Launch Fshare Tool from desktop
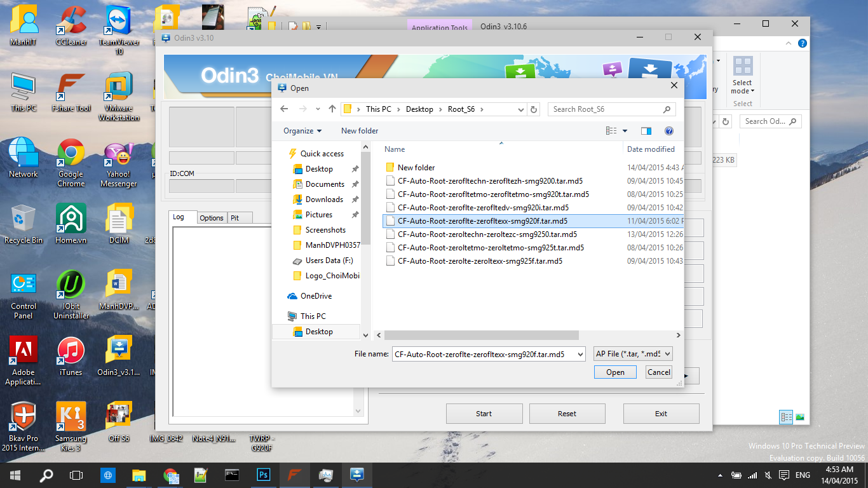 point(71,93)
